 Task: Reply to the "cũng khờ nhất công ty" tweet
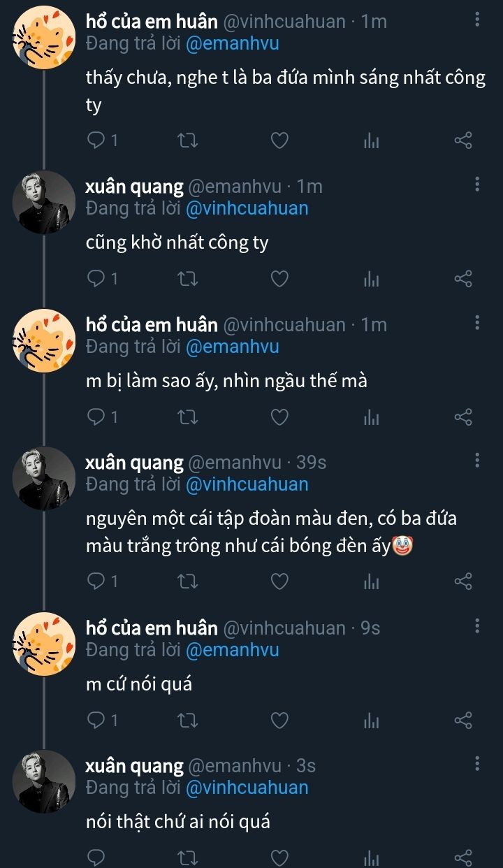96,279
